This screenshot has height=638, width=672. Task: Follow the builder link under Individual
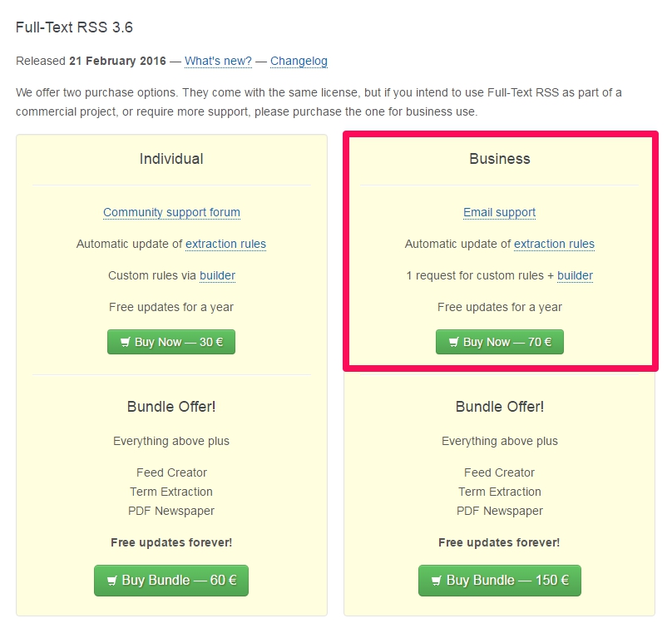click(217, 275)
